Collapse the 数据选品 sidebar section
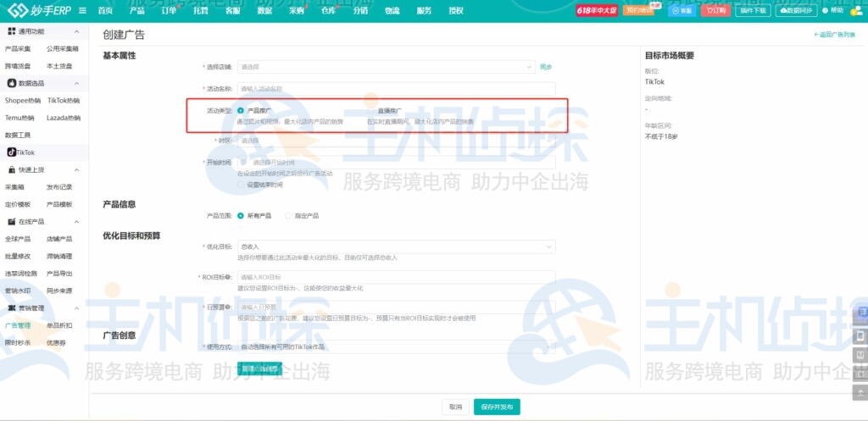 point(76,84)
